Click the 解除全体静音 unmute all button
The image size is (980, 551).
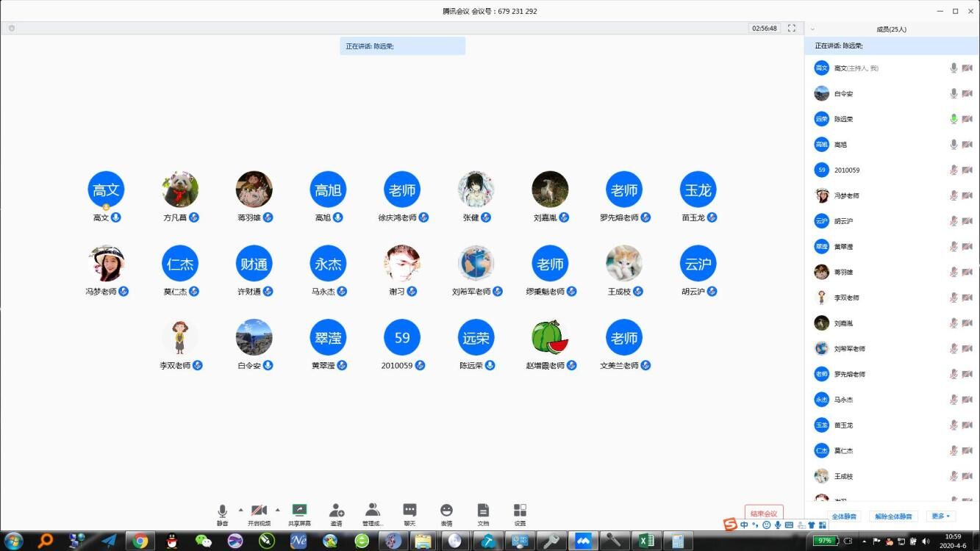[x=893, y=516]
